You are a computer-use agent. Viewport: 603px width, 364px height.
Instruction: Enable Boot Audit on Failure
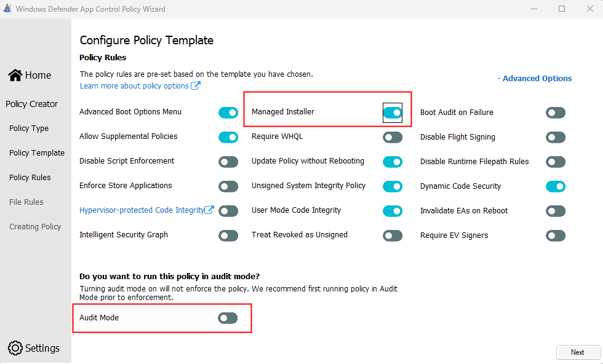(x=556, y=113)
